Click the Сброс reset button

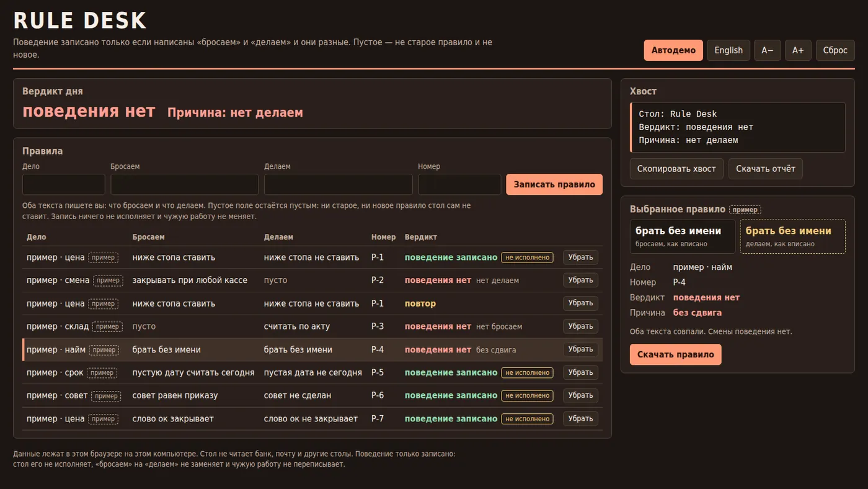835,50
